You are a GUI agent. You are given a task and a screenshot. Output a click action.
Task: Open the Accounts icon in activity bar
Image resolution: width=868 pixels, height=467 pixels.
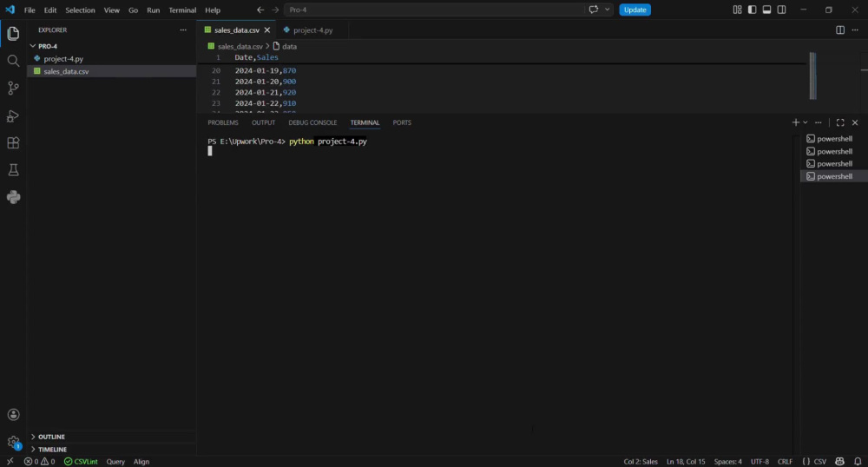[13, 415]
